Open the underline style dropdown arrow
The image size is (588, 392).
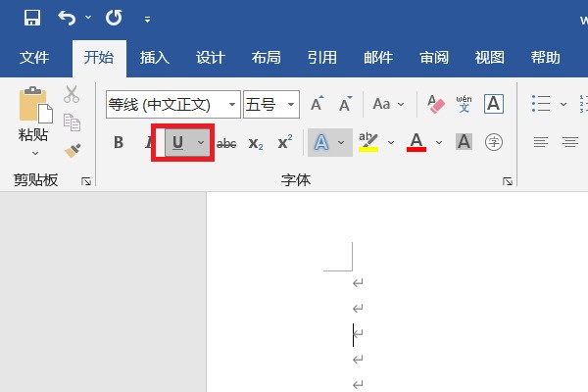(x=201, y=142)
